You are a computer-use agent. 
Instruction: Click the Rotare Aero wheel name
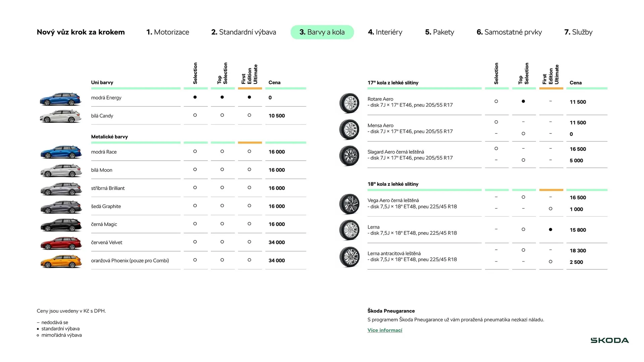(380, 99)
